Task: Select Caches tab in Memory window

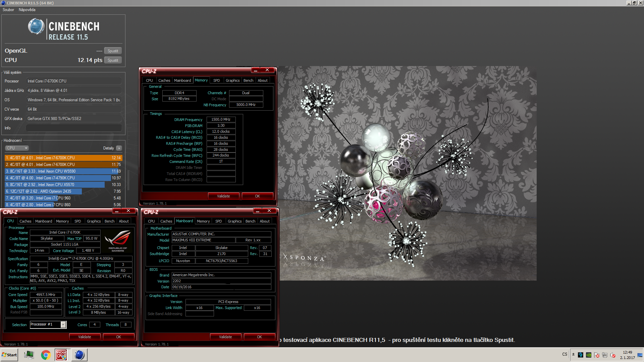Action: point(164,80)
